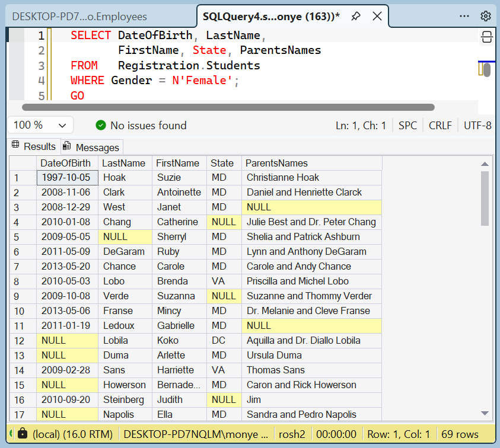
Task: Click the results scroll down arrow
Action: pos(485,413)
